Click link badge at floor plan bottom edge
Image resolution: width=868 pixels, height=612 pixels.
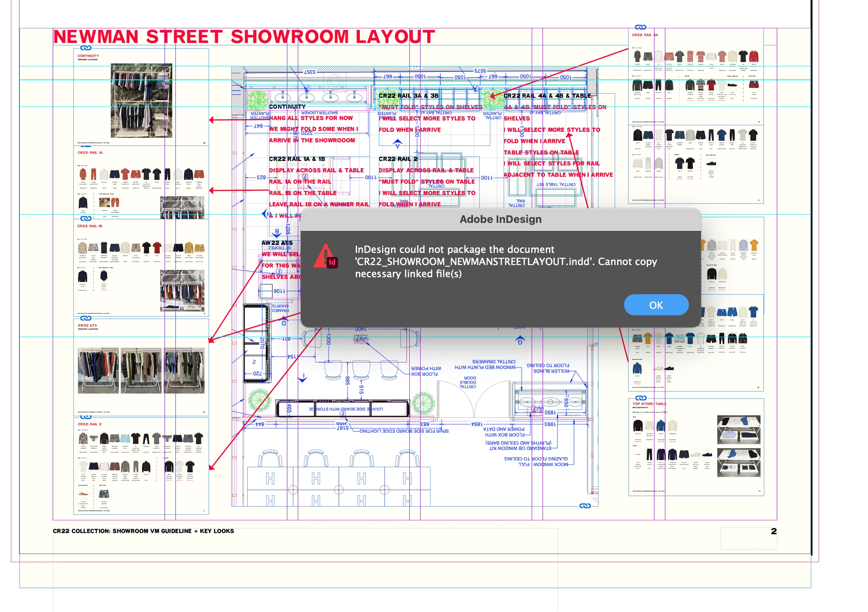(585, 506)
